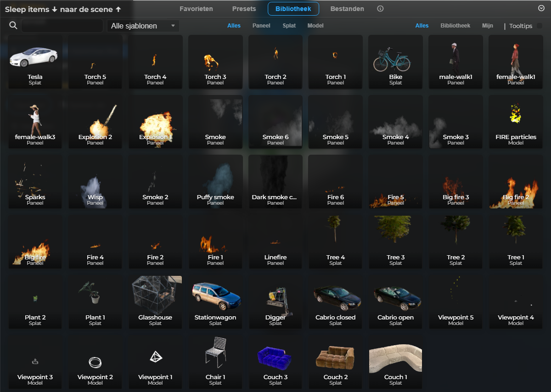Viewport: 551px width, 392px height.
Task: Select the FIRE particles model
Action: pyautogui.click(x=516, y=122)
